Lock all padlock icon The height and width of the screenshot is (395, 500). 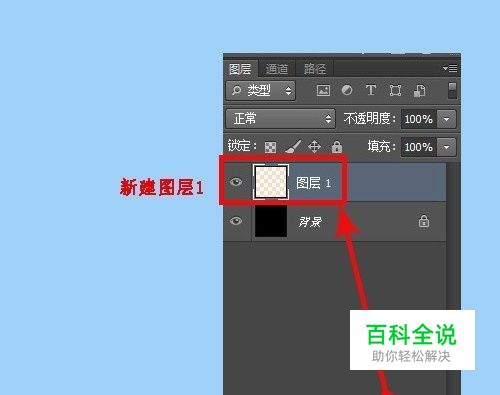[337, 146]
